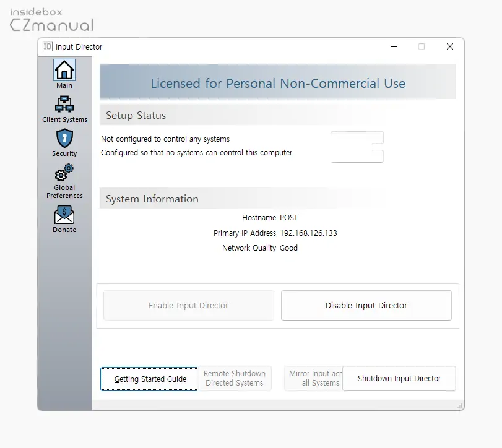Click Remote Shutdown Directed Systems button
Image resolution: width=502 pixels, height=448 pixels.
[235, 378]
